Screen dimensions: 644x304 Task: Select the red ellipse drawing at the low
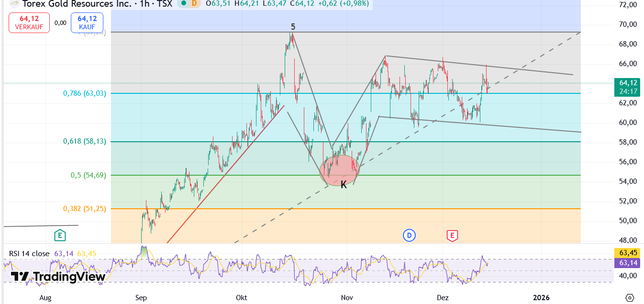tap(339, 170)
